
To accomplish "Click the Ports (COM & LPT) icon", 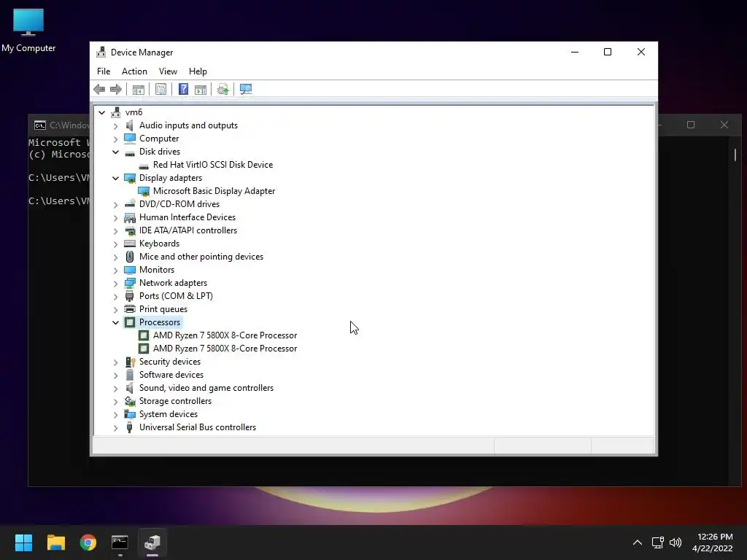I will [x=130, y=296].
